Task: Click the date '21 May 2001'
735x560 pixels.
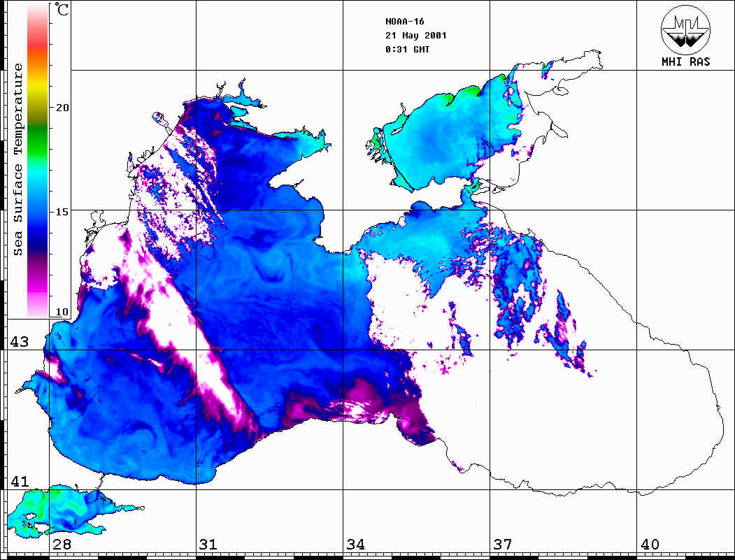Action: pos(416,36)
